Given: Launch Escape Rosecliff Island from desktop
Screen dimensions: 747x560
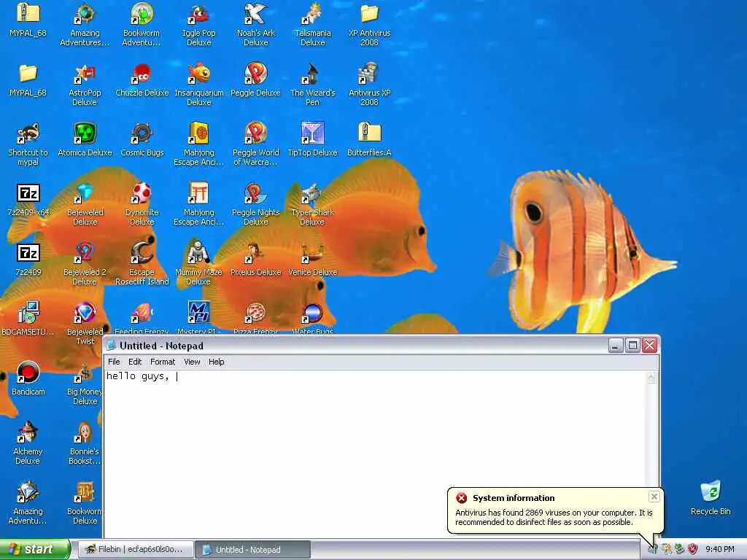Looking at the screenshot, I should coord(142,263).
